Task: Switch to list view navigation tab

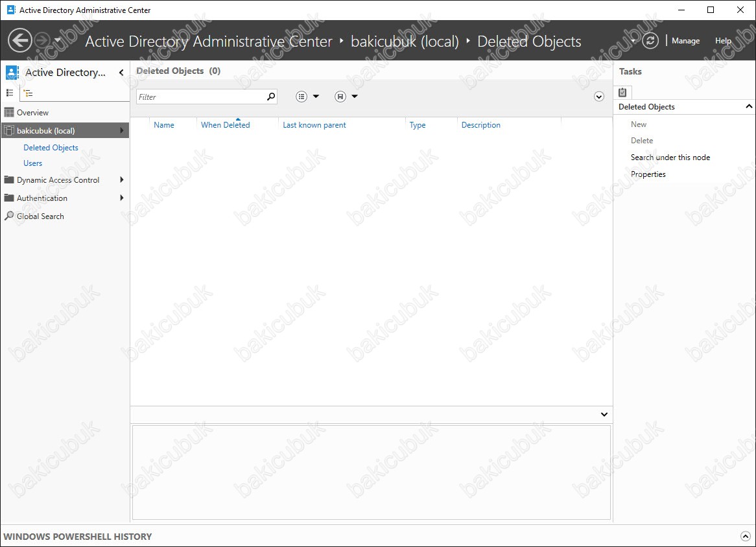Action: (10, 93)
